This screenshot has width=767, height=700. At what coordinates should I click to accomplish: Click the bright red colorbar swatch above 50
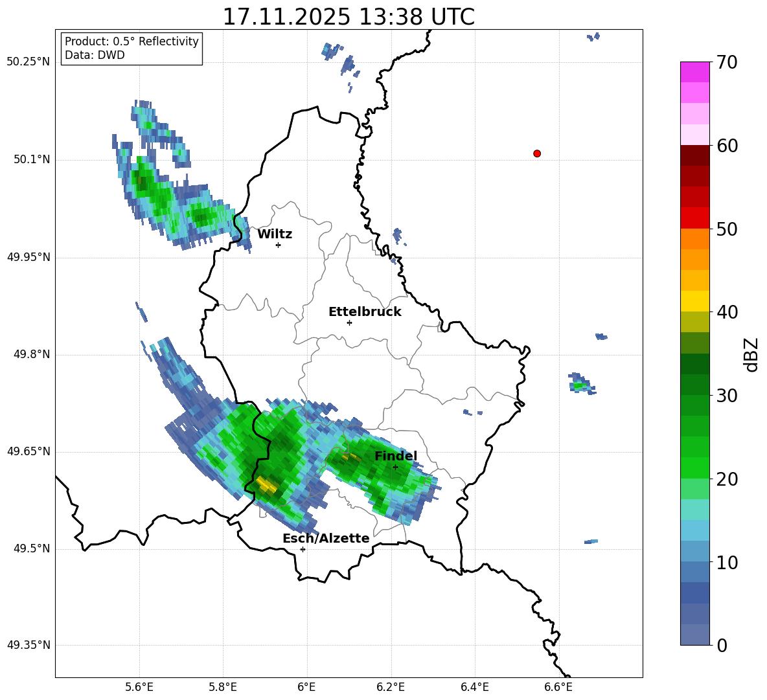click(694, 218)
